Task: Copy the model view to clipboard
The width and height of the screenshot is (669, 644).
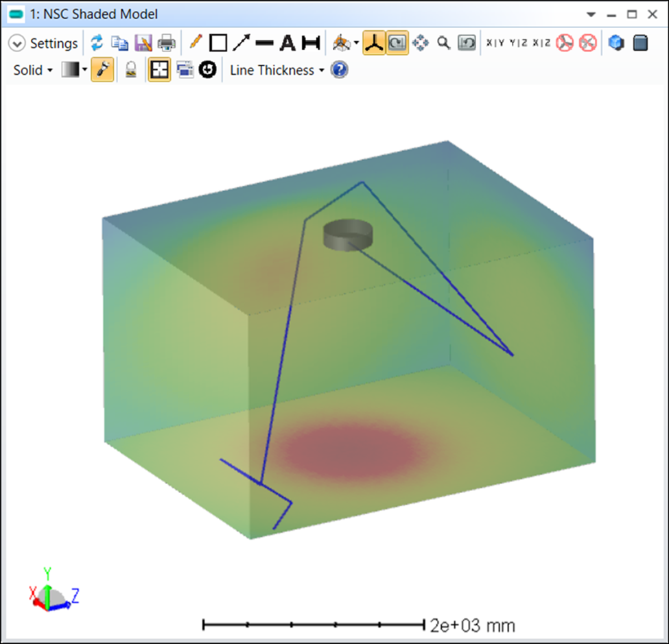Action: [120, 43]
